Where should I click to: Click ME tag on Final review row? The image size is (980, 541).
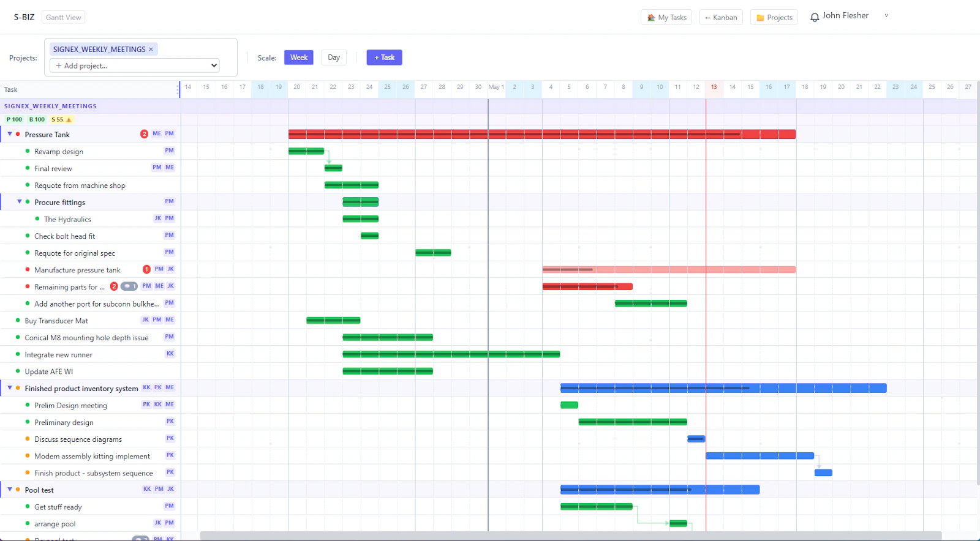[x=170, y=167]
